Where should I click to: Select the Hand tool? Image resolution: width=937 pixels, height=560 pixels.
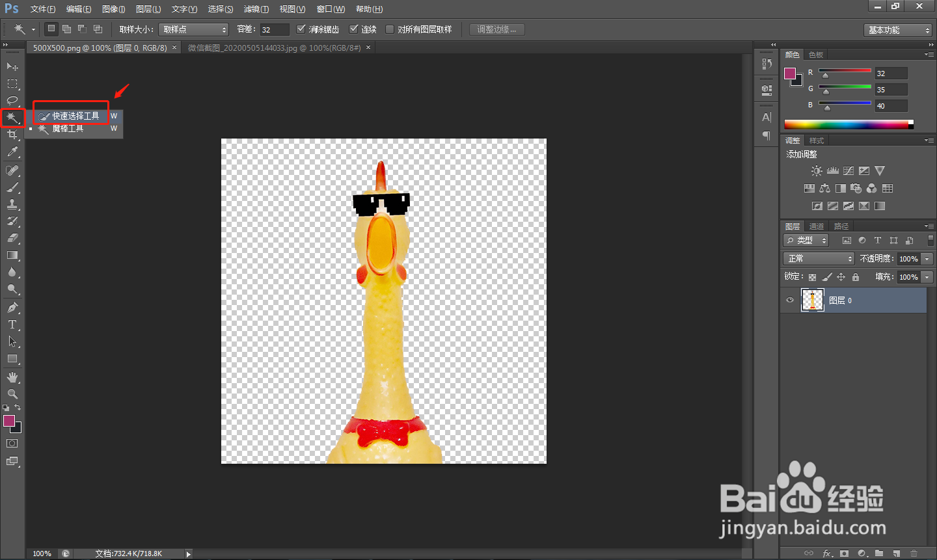coord(12,377)
